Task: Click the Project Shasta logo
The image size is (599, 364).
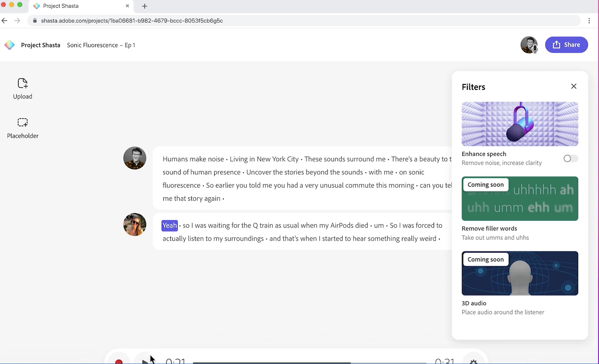Action: (9, 45)
